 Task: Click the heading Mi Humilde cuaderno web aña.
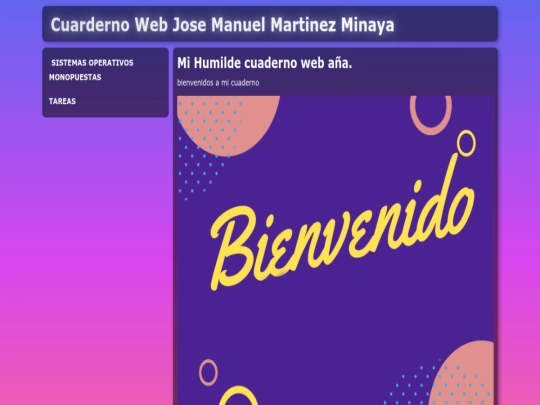pos(264,63)
